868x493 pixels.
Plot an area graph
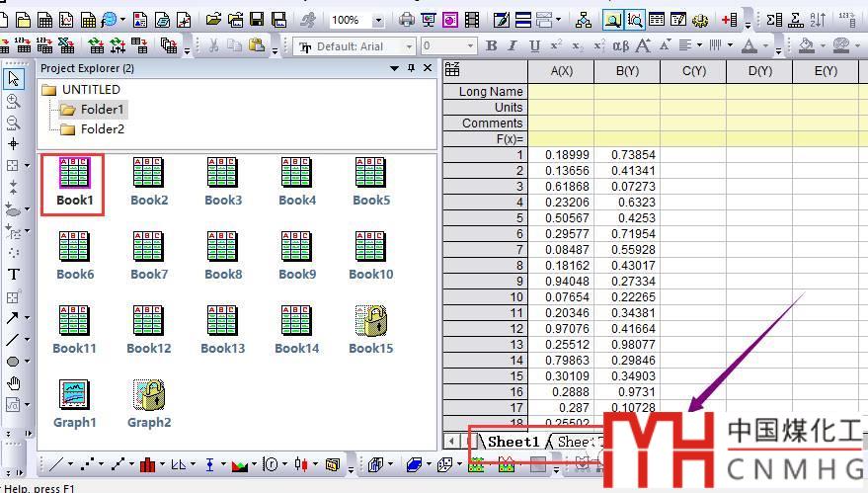239,464
